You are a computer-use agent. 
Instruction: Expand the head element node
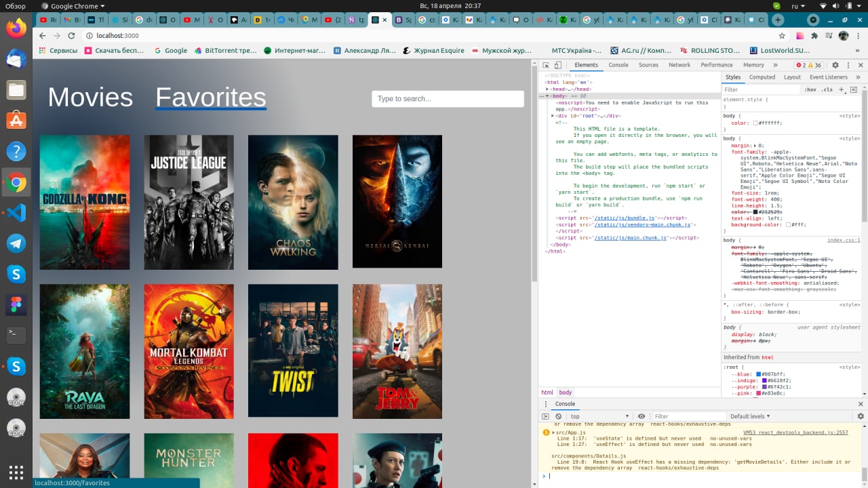548,89
